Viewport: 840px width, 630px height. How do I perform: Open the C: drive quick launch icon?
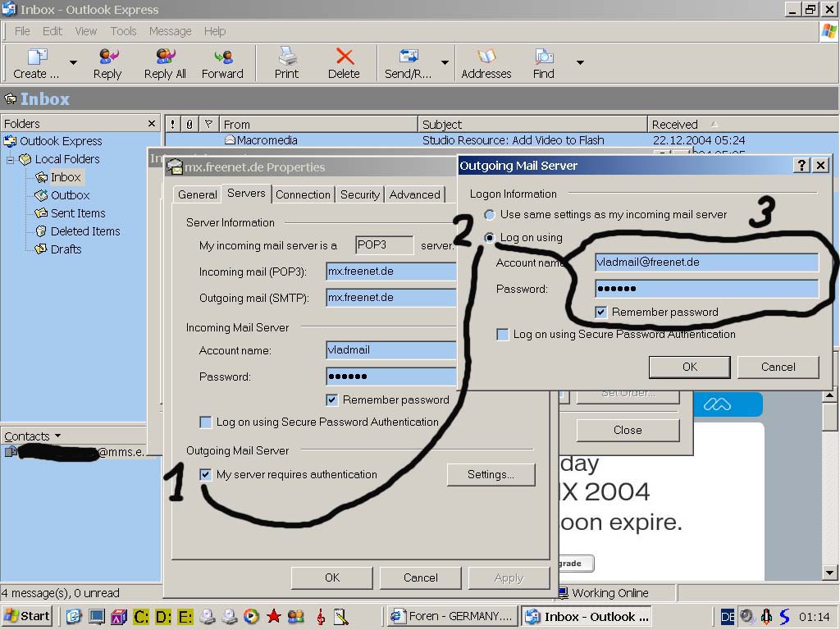click(141, 617)
